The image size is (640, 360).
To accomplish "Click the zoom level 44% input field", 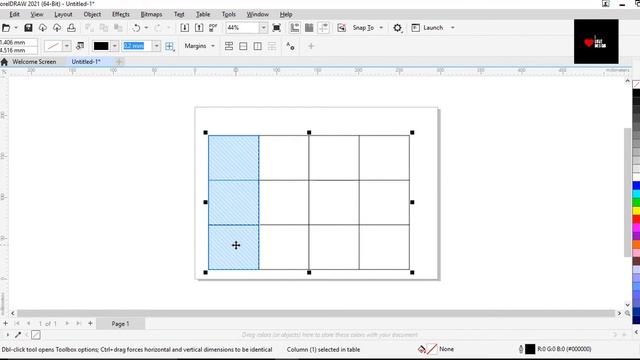I will pos(243,28).
